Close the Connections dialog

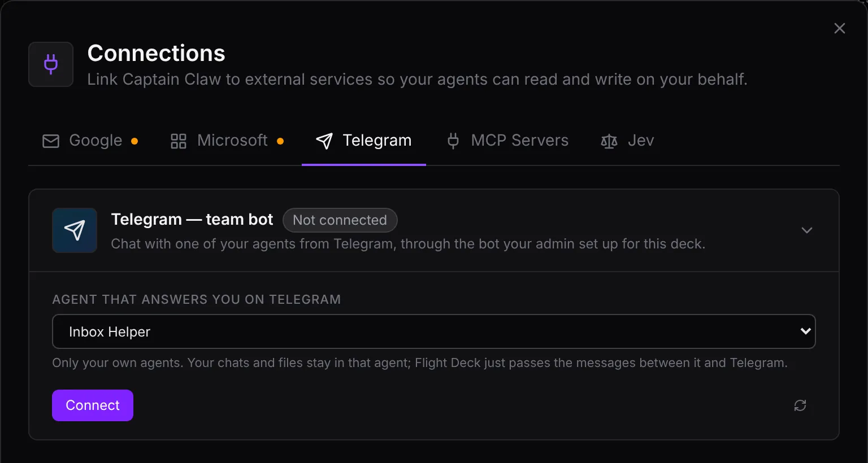click(x=840, y=28)
